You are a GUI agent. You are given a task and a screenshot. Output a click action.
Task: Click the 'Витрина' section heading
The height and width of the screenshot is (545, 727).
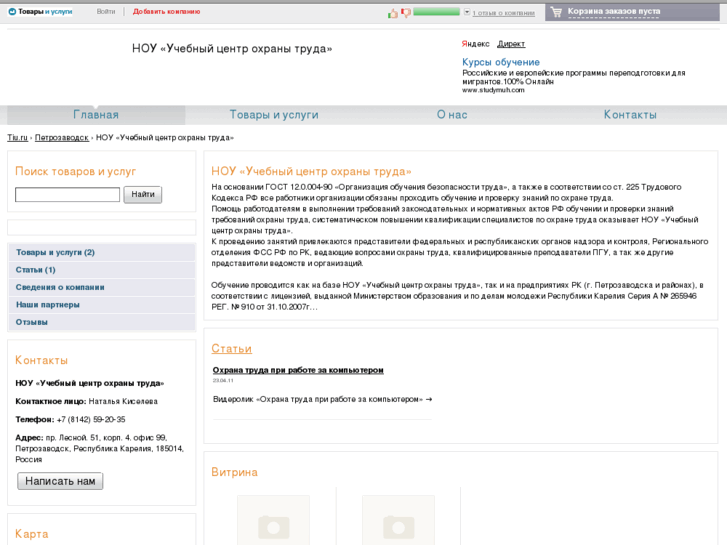[234, 472]
